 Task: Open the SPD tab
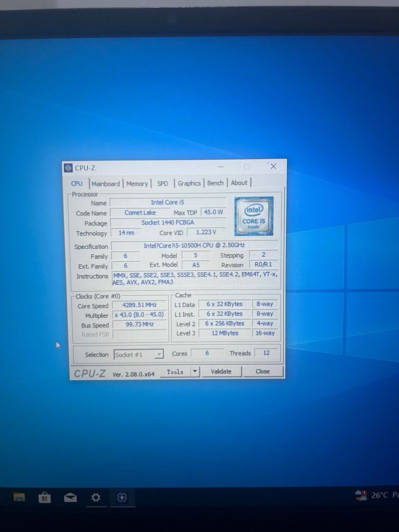(x=163, y=183)
